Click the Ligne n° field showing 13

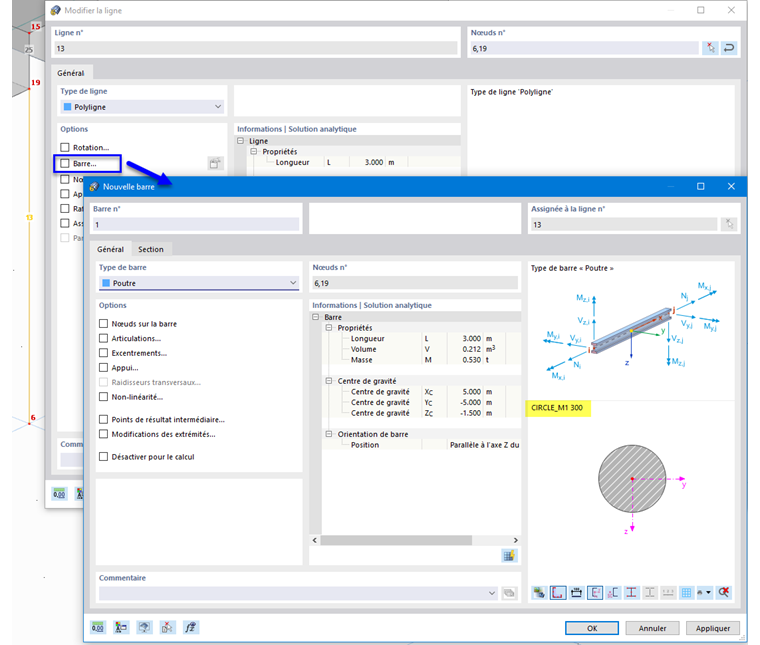pos(256,47)
